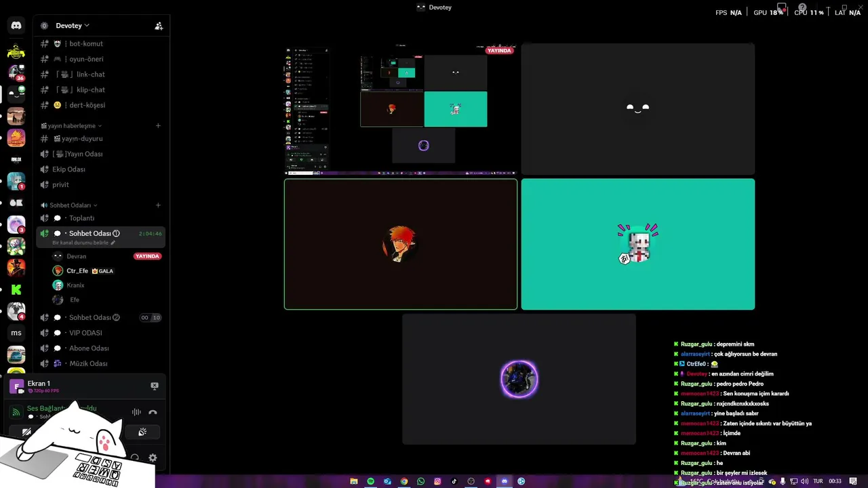Open WhatsApp from taskbar

click(x=420, y=481)
